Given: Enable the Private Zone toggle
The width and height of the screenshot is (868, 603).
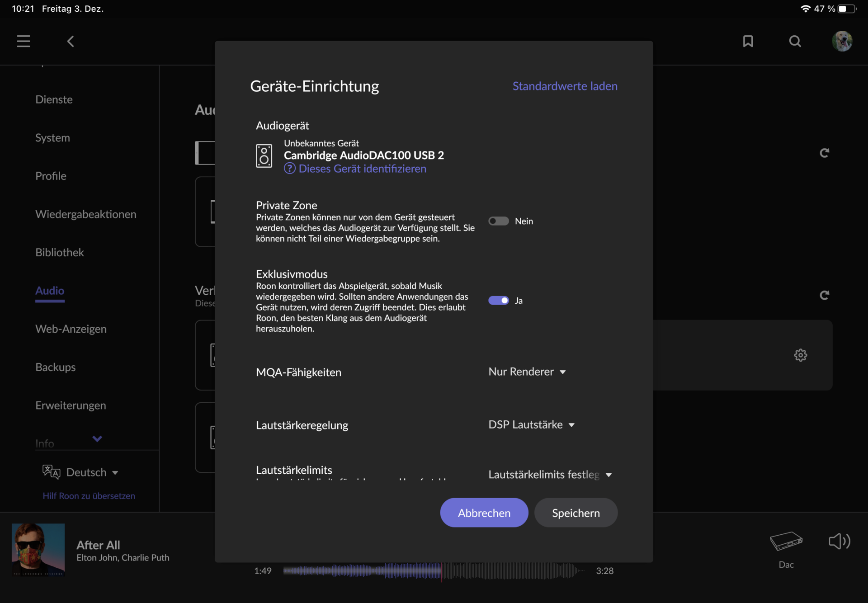Looking at the screenshot, I should (x=498, y=221).
